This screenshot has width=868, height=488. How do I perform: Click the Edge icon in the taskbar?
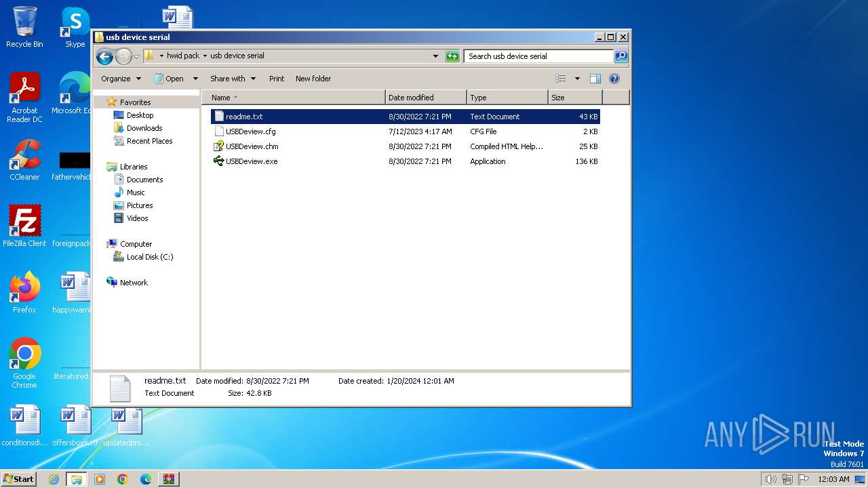(x=146, y=479)
